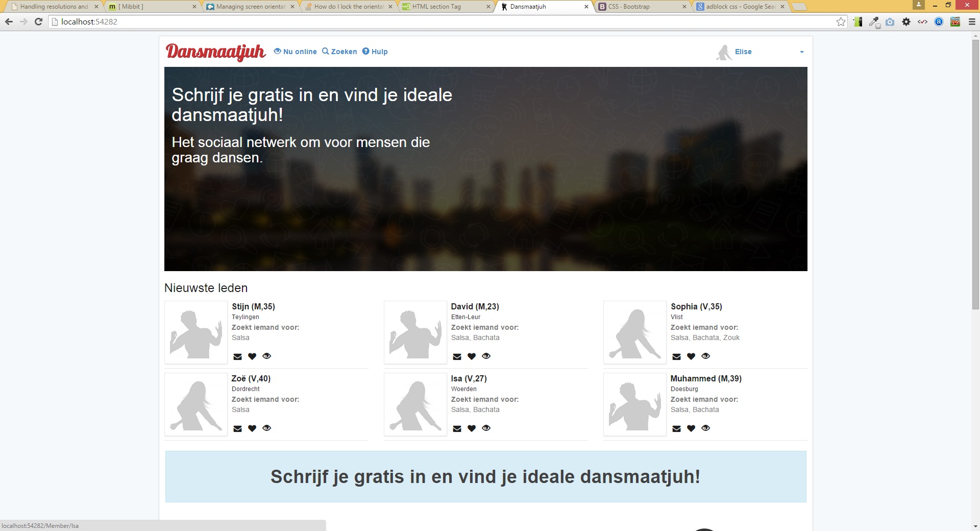Open the Elise user dropdown
980x531 pixels.
[760, 52]
